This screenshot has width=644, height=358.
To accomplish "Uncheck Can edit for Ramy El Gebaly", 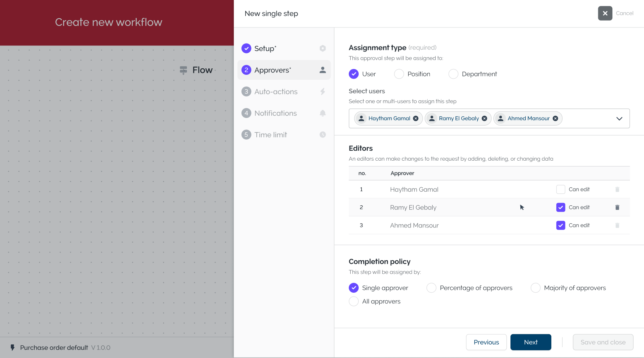I will click(560, 208).
